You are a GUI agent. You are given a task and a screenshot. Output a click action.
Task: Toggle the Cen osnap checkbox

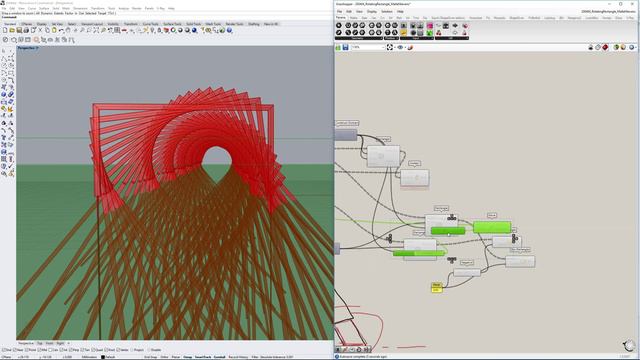pyautogui.click(x=50, y=350)
